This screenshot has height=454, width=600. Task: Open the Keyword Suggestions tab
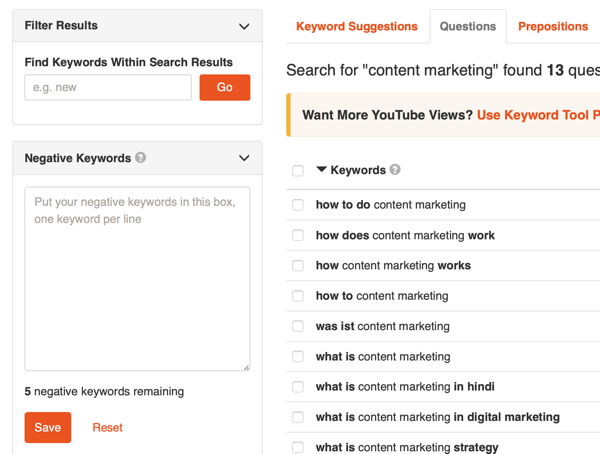(357, 26)
